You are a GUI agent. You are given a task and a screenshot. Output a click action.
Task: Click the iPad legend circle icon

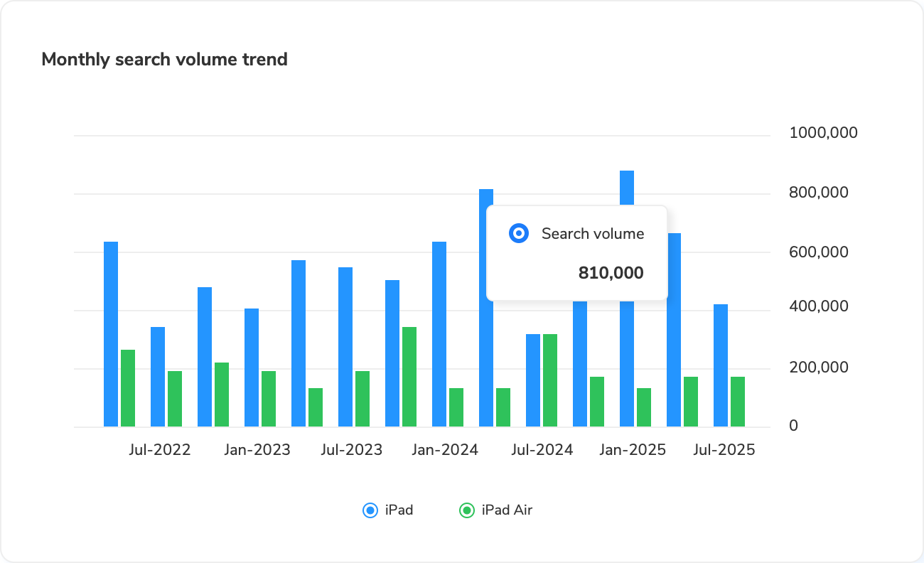pyautogui.click(x=370, y=510)
